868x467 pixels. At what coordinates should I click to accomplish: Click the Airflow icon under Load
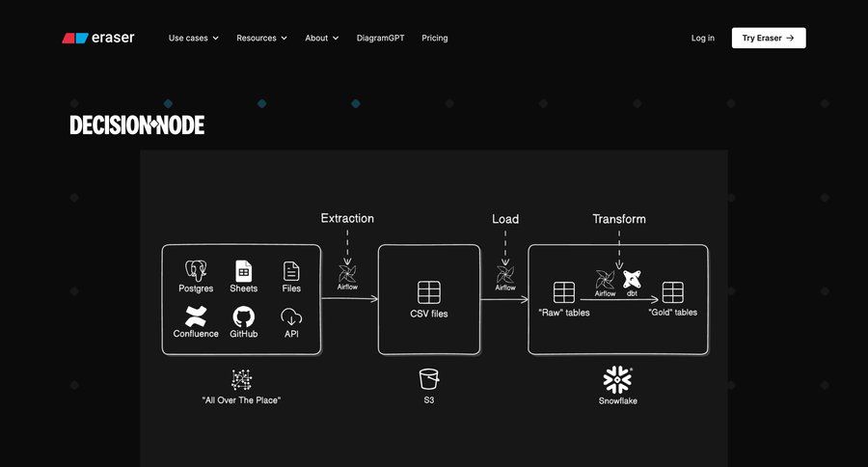tap(504, 274)
